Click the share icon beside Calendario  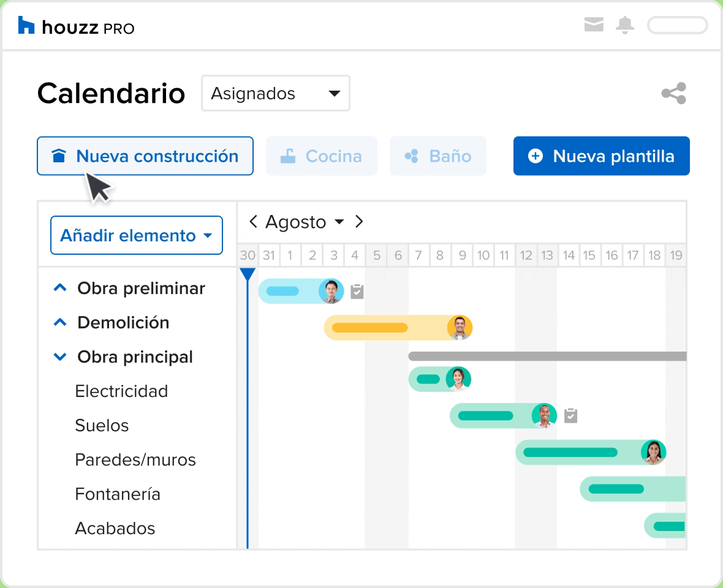click(673, 94)
